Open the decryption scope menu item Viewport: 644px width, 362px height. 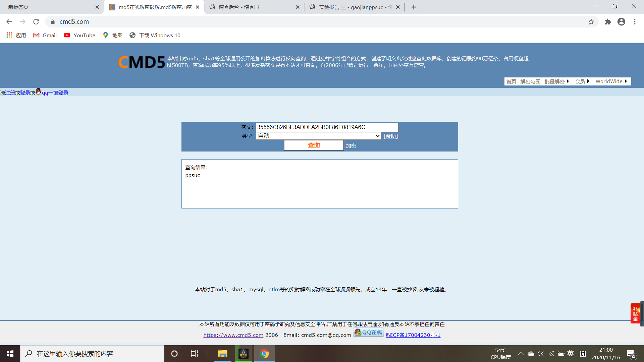pyautogui.click(x=530, y=81)
